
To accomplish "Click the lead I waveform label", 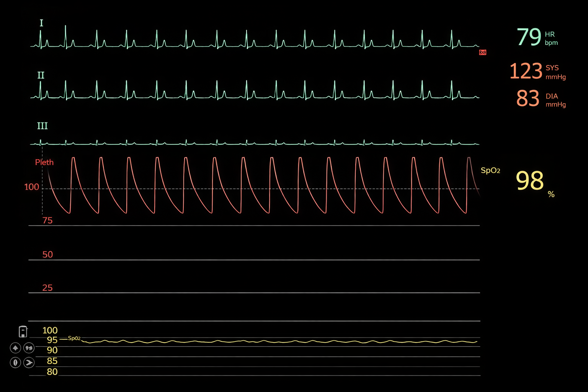I will 41,23.
